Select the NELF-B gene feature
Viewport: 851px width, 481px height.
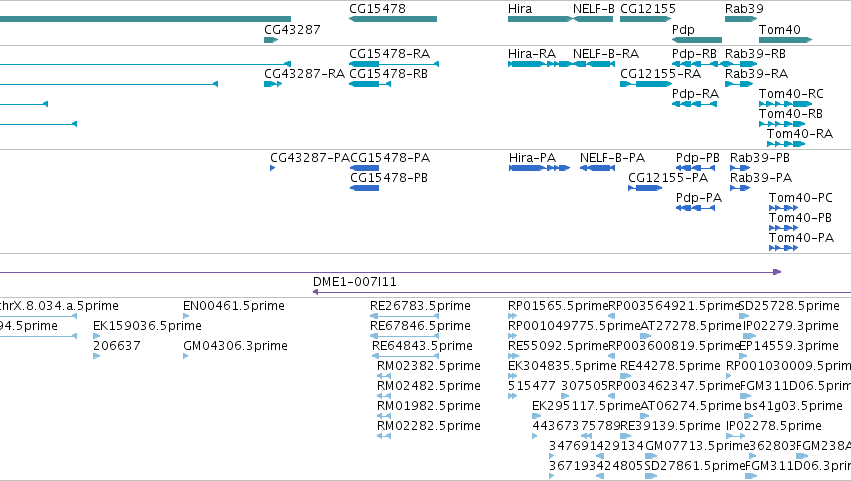coord(593,19)
